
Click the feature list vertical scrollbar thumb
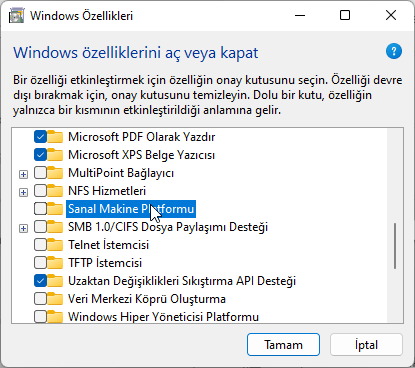coord(395,246)
